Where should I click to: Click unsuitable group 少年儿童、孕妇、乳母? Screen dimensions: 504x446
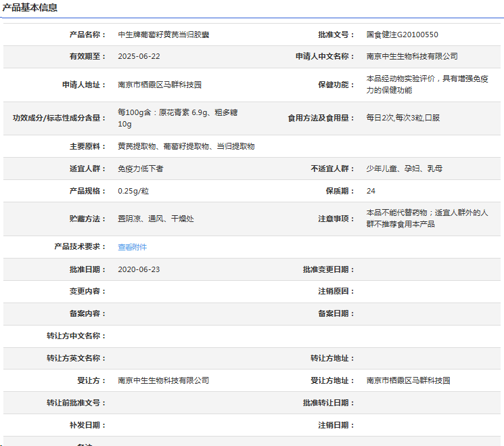405,169
